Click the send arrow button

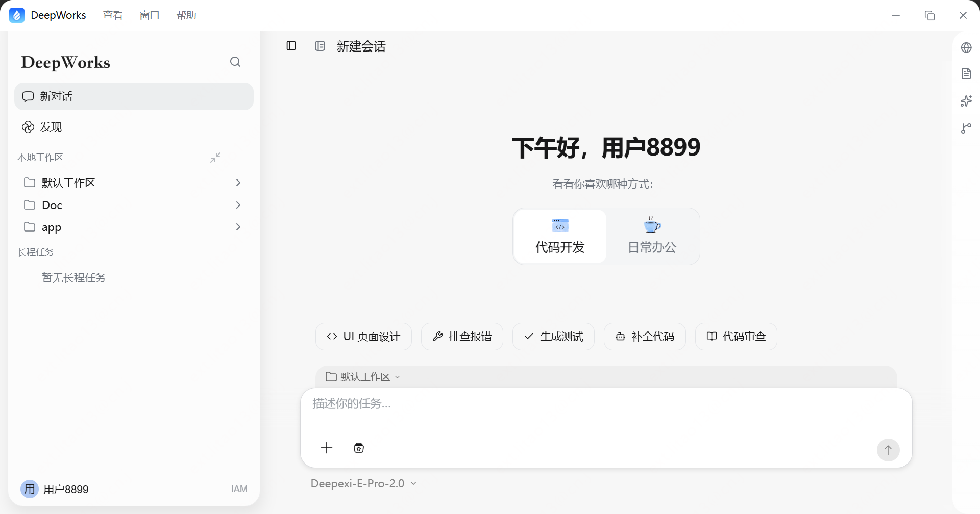[x=888, y=450]
